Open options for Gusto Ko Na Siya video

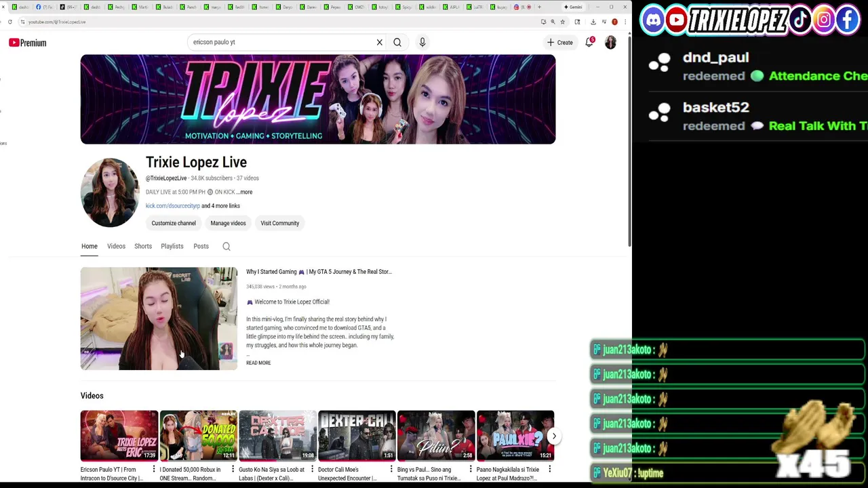[x=312, y=469]
